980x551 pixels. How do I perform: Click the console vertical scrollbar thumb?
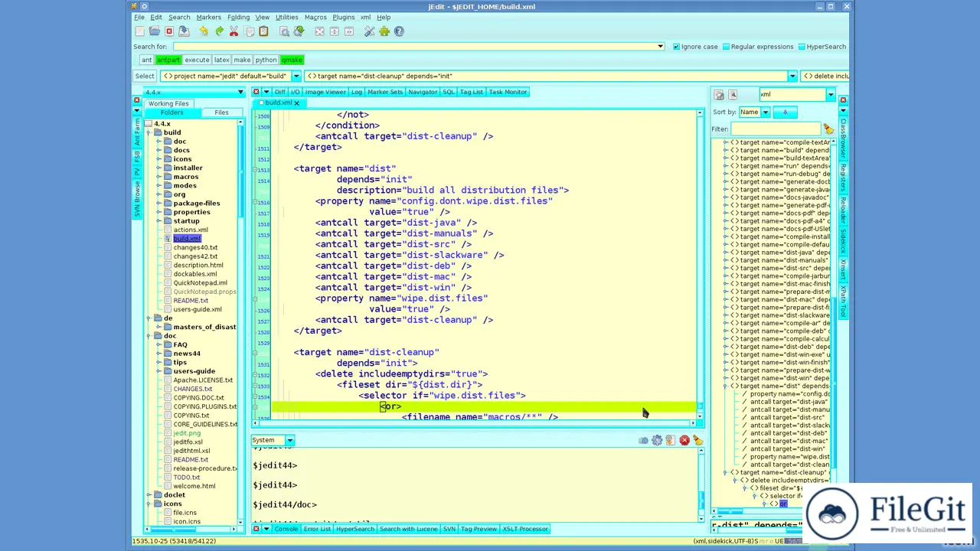coord(701,501)
